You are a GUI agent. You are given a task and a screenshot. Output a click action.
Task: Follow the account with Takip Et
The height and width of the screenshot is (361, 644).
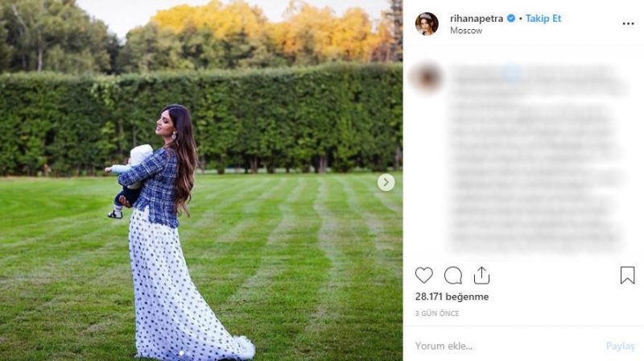click(543, 19)
